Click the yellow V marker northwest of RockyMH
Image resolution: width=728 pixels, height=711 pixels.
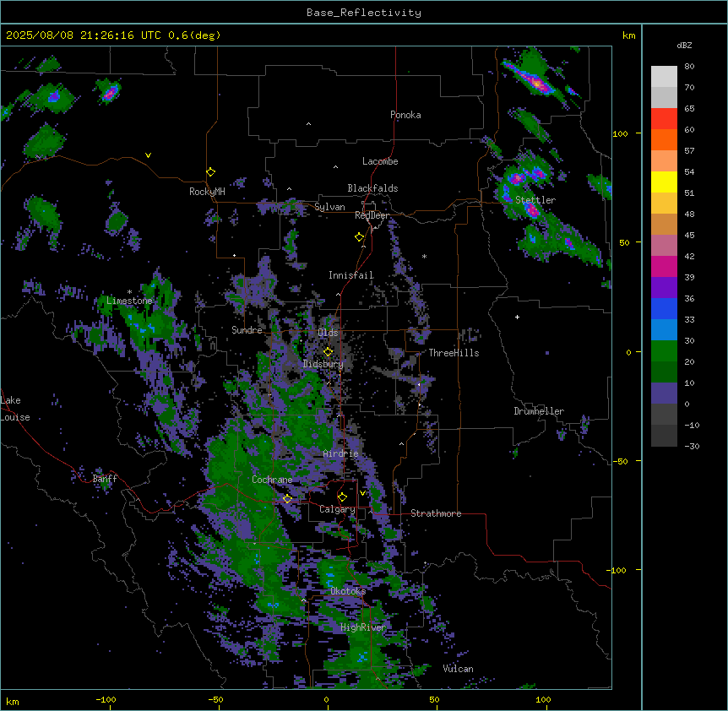148,155
